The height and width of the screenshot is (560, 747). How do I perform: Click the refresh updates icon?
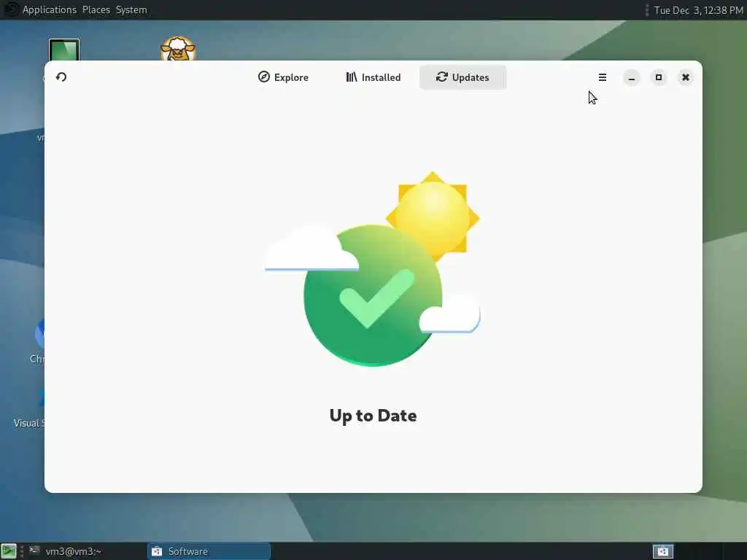[61, 77]
